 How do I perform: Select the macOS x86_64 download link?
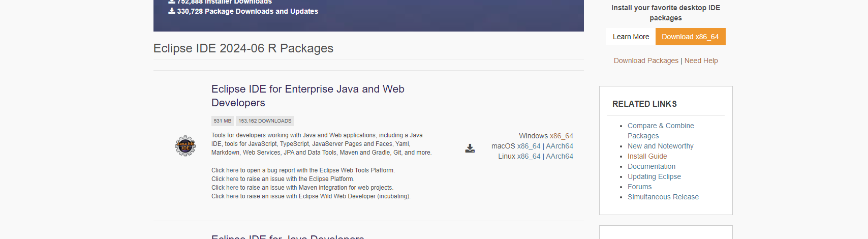tap(529, 146)
